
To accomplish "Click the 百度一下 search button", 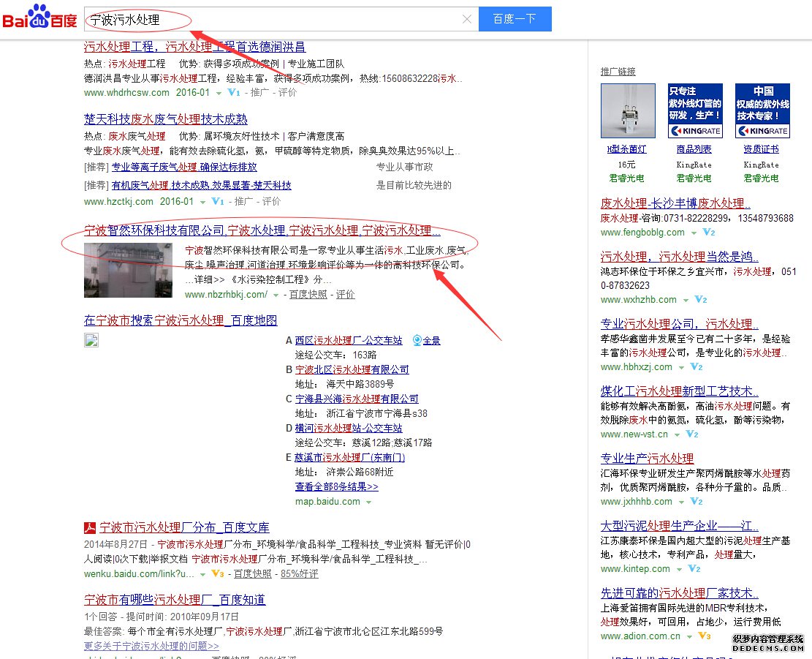I will click(x=515, y=19).
